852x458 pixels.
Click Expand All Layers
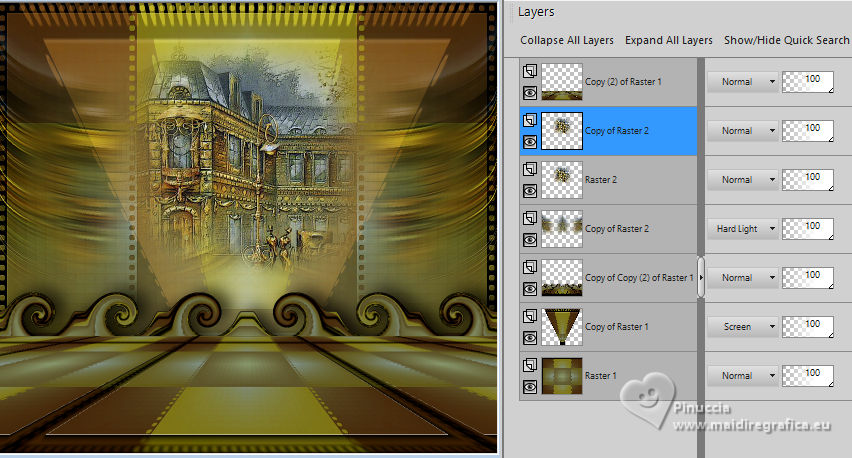[668, 40]
